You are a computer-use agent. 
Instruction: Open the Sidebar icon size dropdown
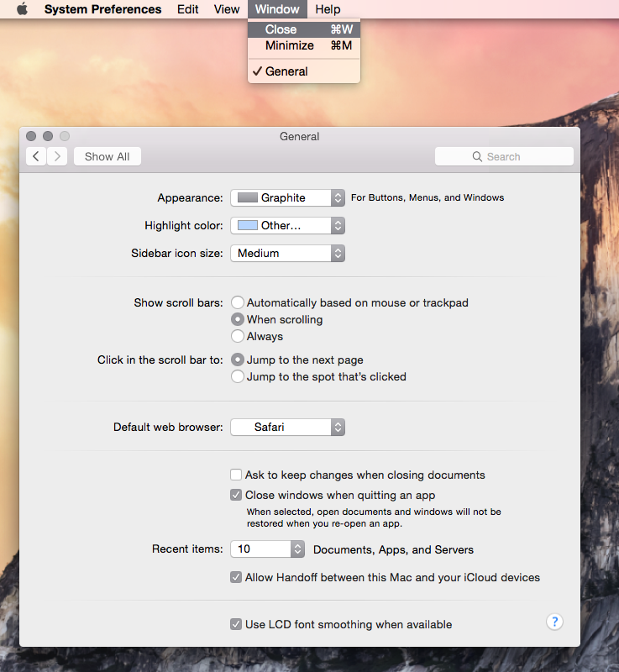click(288, 254)
